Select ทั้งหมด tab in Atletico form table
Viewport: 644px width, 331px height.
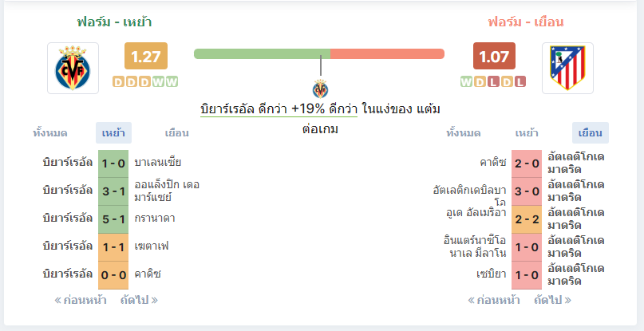[464, 133]
